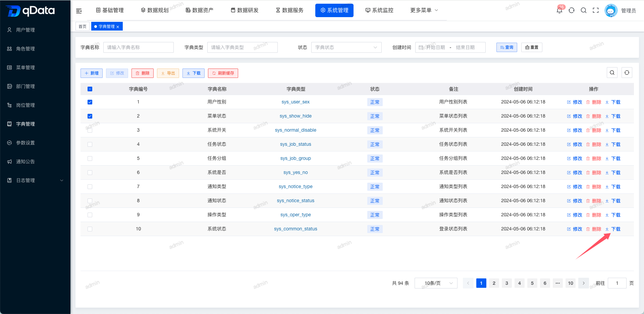Toggle the select-all header checkbox
This screenshot has height=314, width=644.
pyautogui.click(x=90, y=89)
